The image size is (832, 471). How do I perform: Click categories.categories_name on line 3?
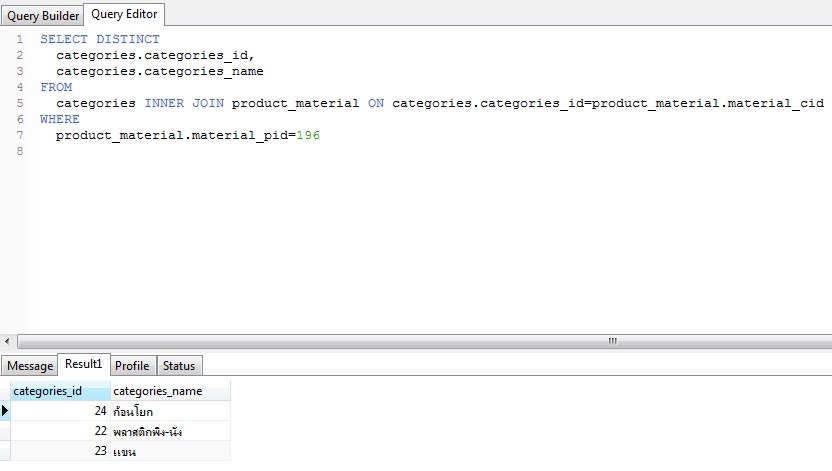pos(160,71)
